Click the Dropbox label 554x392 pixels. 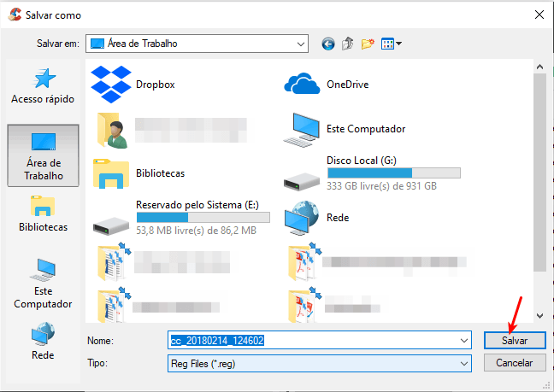156,85
